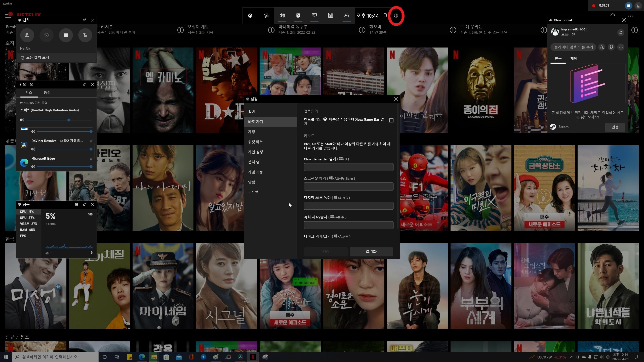Take a screenshot with the camera icon
This screenshot has width=644, height=362.
tap(27, 35)
